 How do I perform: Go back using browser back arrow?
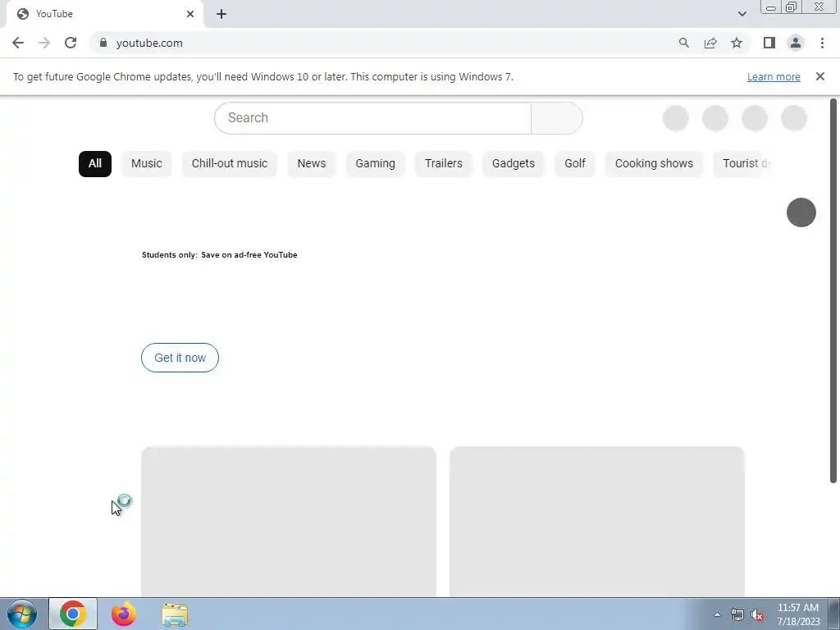18,43
